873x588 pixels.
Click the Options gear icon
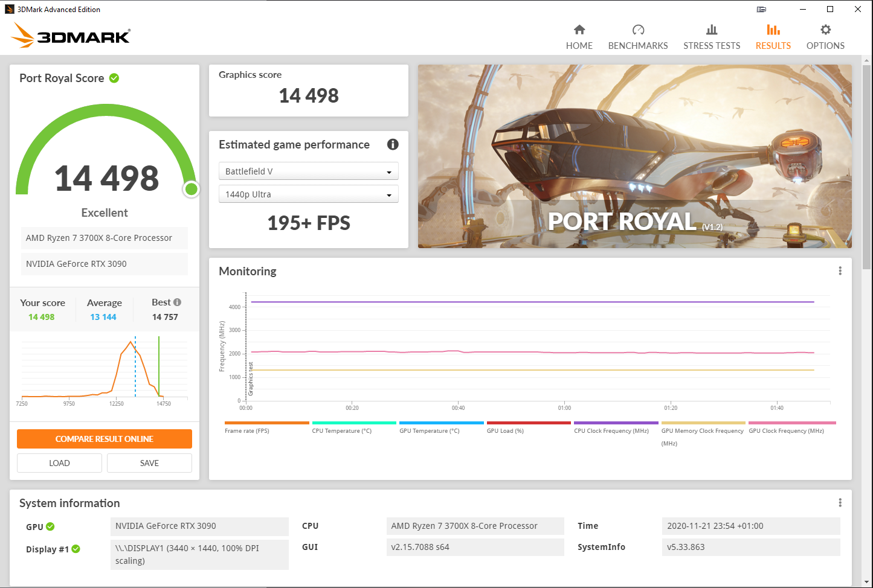[x=825, y=30]
